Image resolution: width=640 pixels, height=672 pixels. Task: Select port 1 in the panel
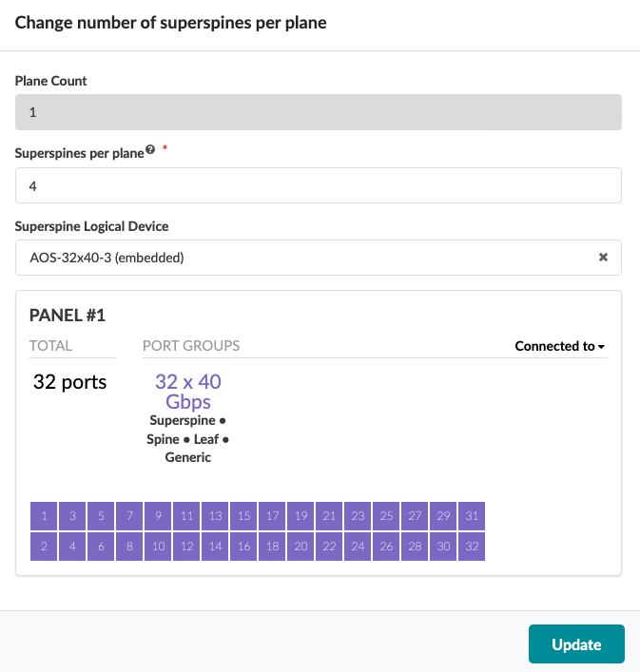click(44, 516)
